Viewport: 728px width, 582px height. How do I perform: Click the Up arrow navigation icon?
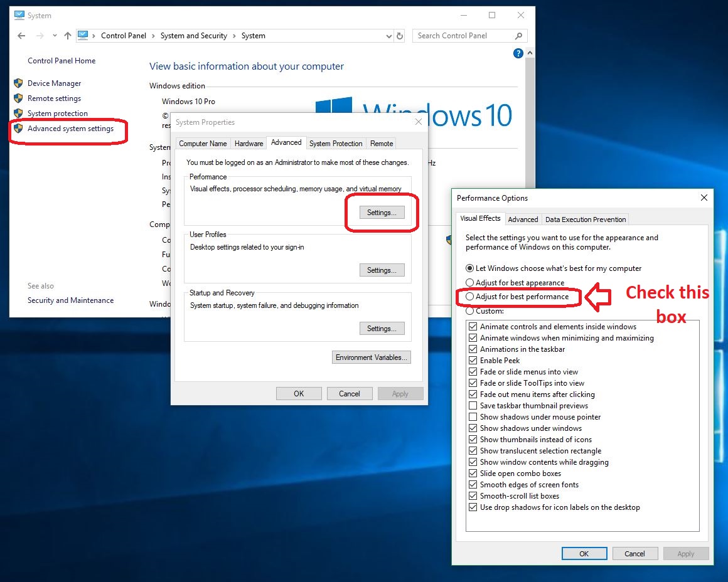[x=68, y=36]
